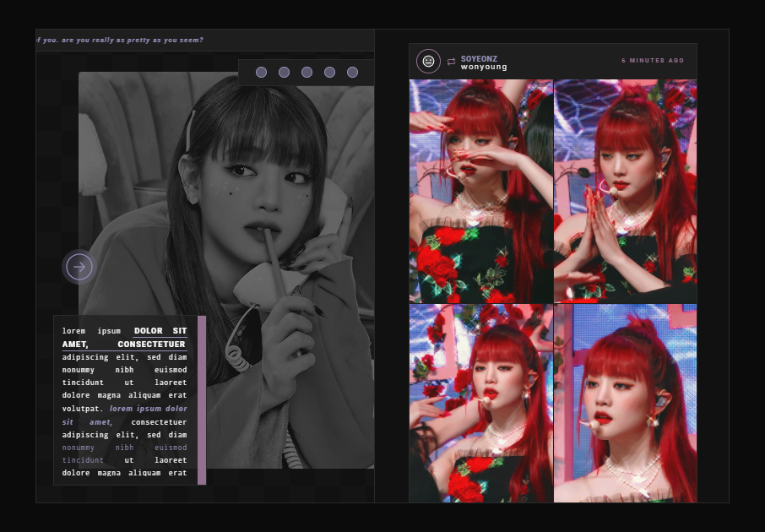This screenshot has height=532, width=765.
Task: Open the '6 minutes ago' timestamp permalink
Action: pyautogui.click(x=653, y=61)
